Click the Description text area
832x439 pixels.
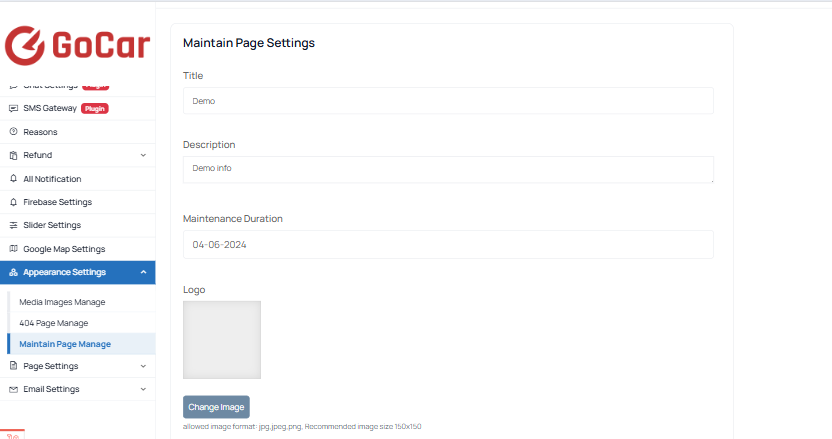448,169
